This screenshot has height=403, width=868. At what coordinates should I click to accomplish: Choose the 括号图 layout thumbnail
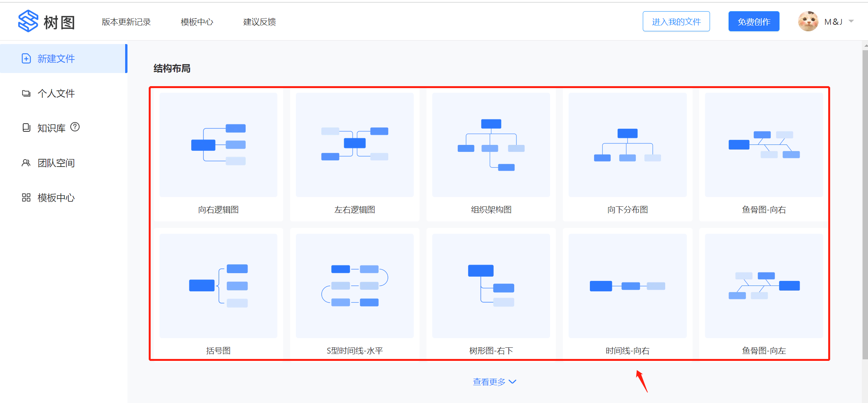[x=218, y=286]
